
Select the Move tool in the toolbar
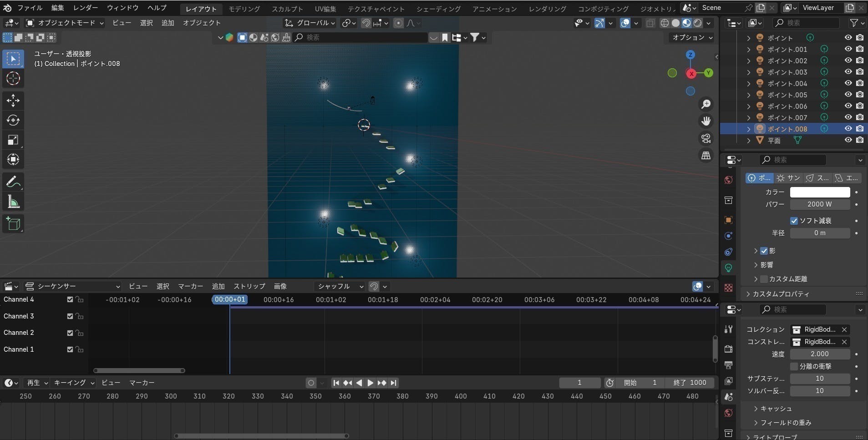click(x=13, y=100)
